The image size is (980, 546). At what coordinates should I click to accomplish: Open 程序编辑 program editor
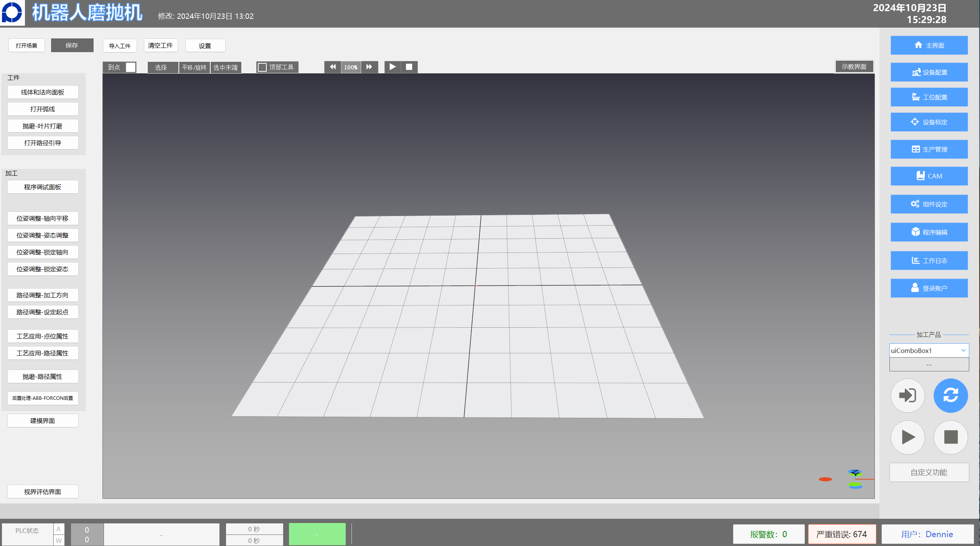click(x=929, y=232)
